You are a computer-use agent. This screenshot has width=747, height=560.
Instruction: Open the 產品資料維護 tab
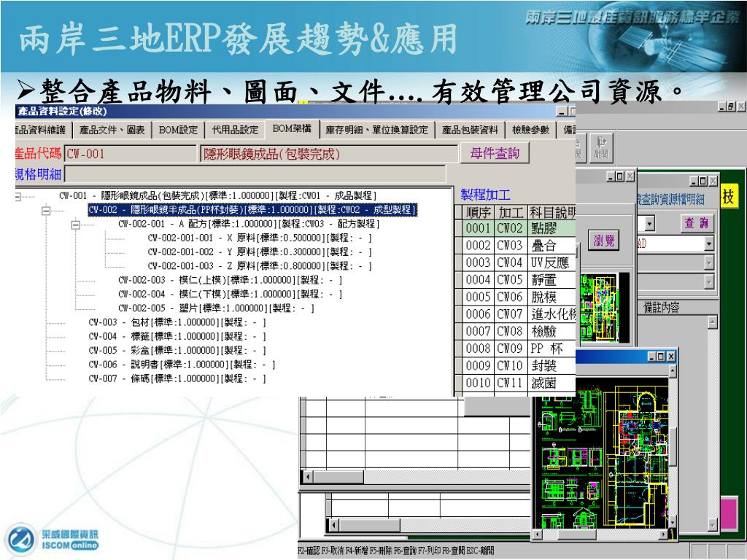tap(42, 130)
